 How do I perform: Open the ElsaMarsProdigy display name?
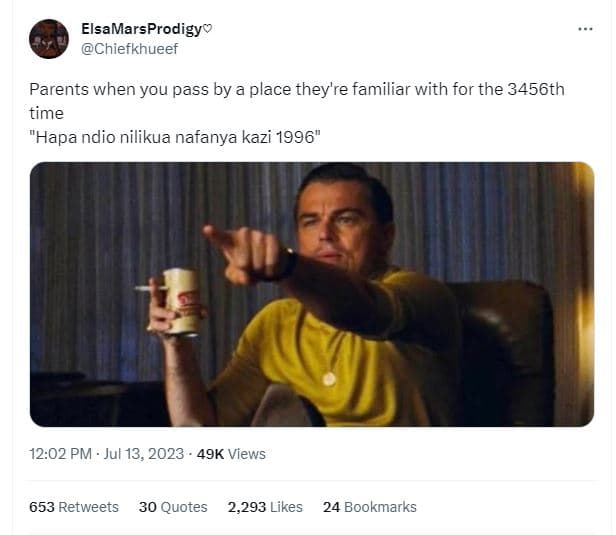click(141, 29)
